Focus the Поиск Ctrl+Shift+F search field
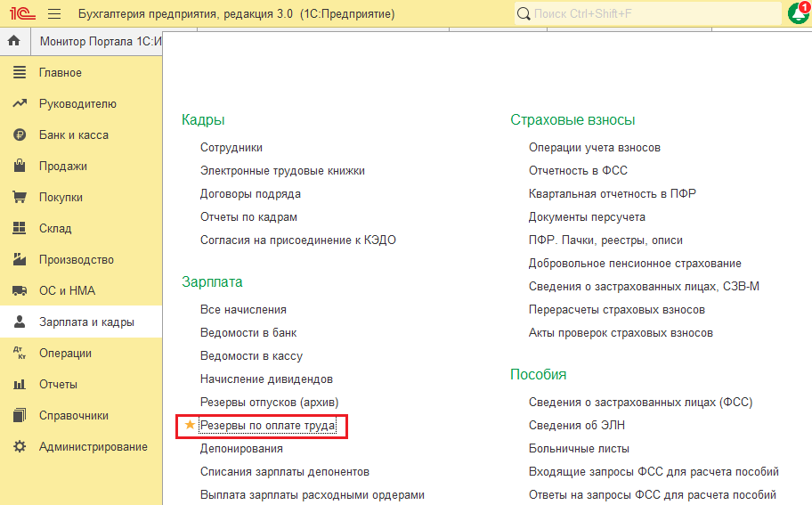The image size is (812, 505). point(647,13)
